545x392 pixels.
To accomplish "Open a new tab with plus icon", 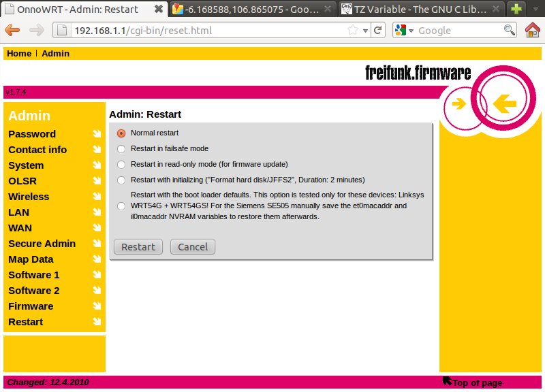I will click(516, 10).
